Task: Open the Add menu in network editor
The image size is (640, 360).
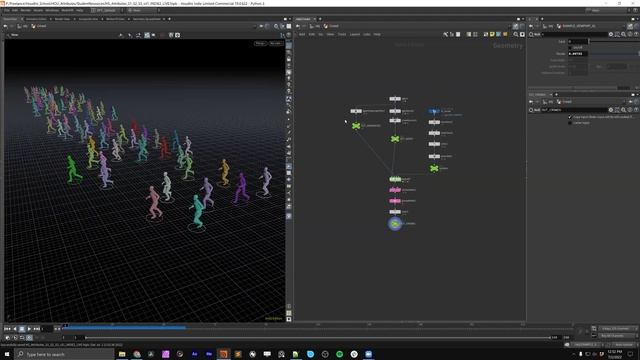Action: coord(302,34)
